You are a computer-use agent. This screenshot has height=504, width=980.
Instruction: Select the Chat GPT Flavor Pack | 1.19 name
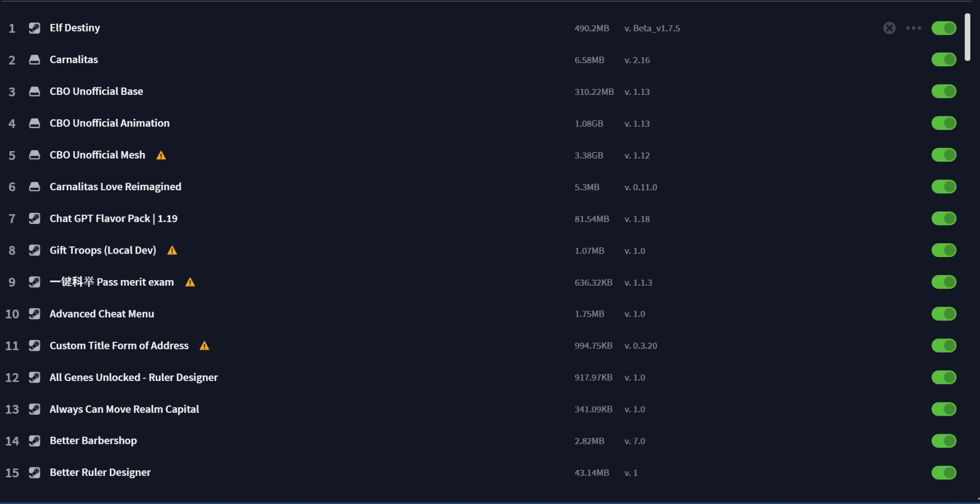click(x=113, y=218)
